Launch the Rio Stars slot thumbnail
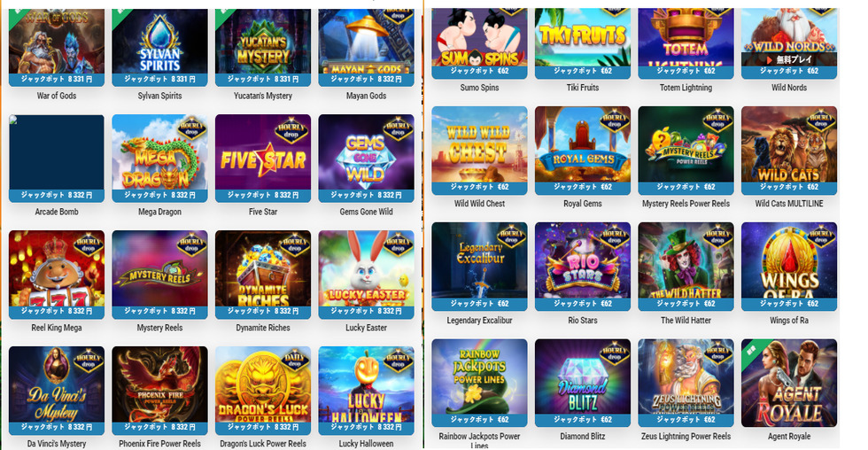The image size is (868, 450). [x=583, y=260]
